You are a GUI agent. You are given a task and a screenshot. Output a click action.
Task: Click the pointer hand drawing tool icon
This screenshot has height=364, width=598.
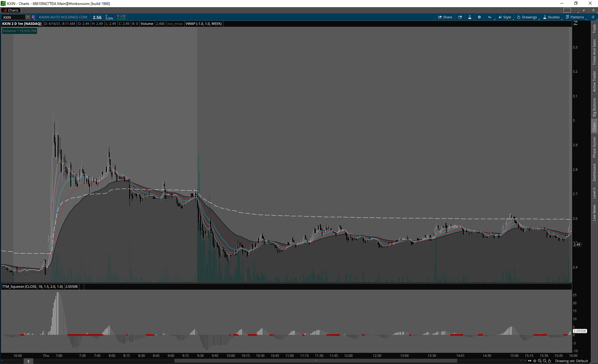point(549,361)
